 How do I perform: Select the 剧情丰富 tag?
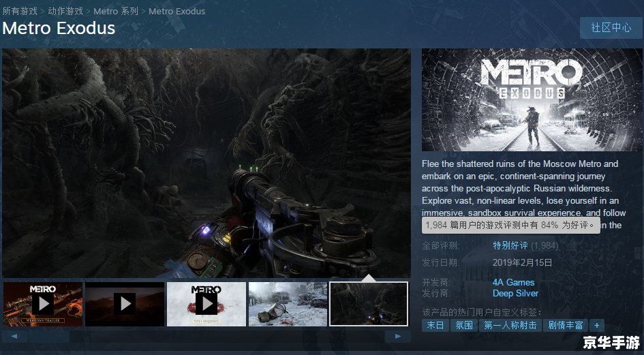click(x=566, y=326)
